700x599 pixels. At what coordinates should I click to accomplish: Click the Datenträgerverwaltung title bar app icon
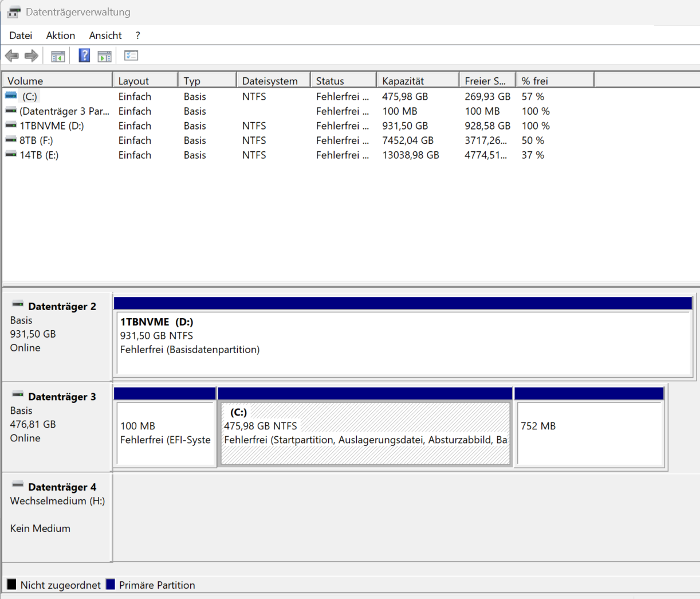click(x=14, y=12)
